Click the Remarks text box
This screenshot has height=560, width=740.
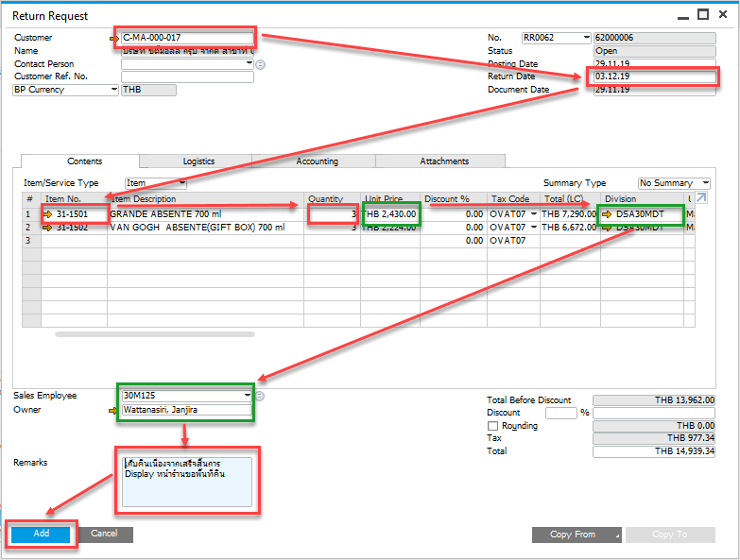(x=187, y=482)
